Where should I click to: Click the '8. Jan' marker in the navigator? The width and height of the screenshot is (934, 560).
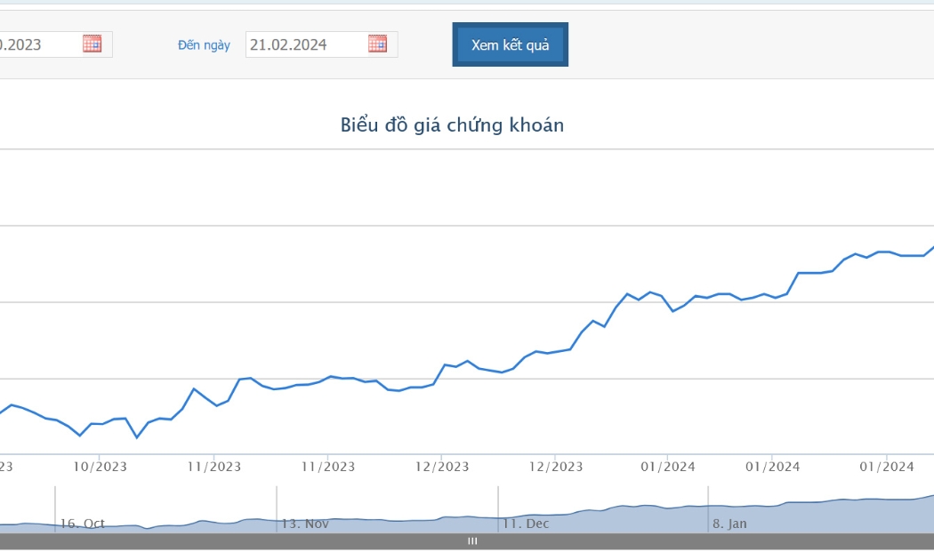click(729, 524)
